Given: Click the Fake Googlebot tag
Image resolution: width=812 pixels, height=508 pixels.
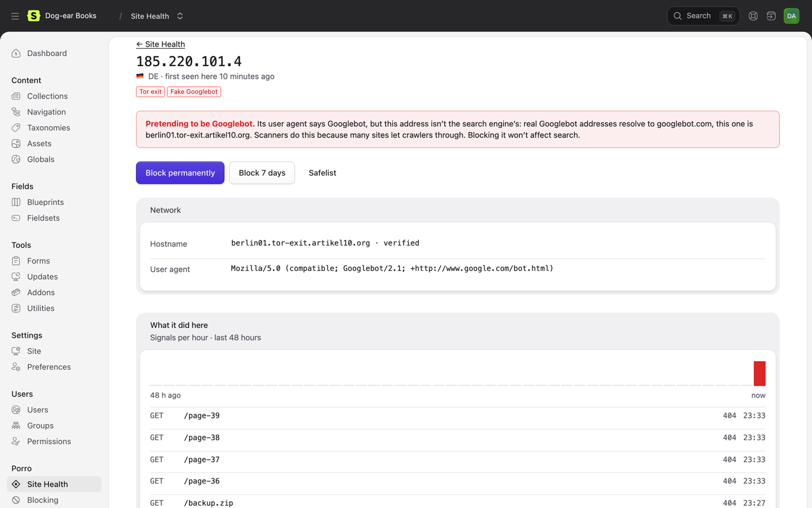Looking at the screenshot, I should (194, 91).
